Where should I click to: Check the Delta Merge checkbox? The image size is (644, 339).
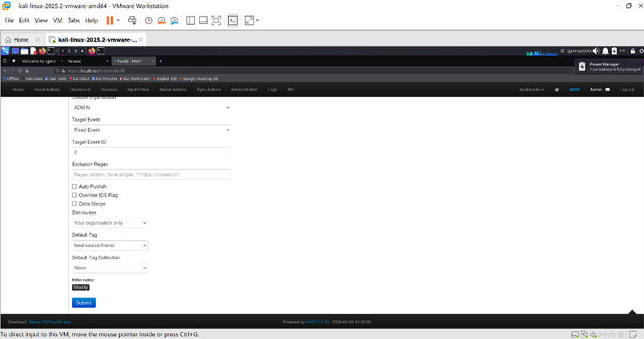pos(74,204)
